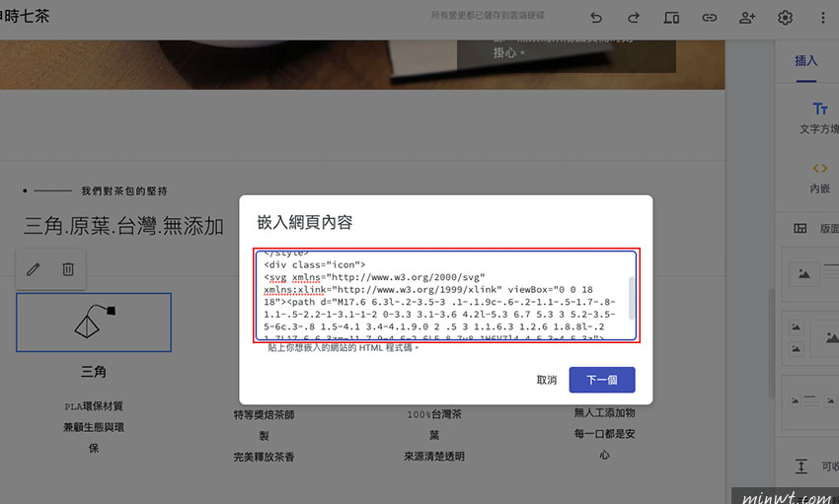Select the 來源清楚透明 text
The image size is (839, 504).
tap(434, 457)
